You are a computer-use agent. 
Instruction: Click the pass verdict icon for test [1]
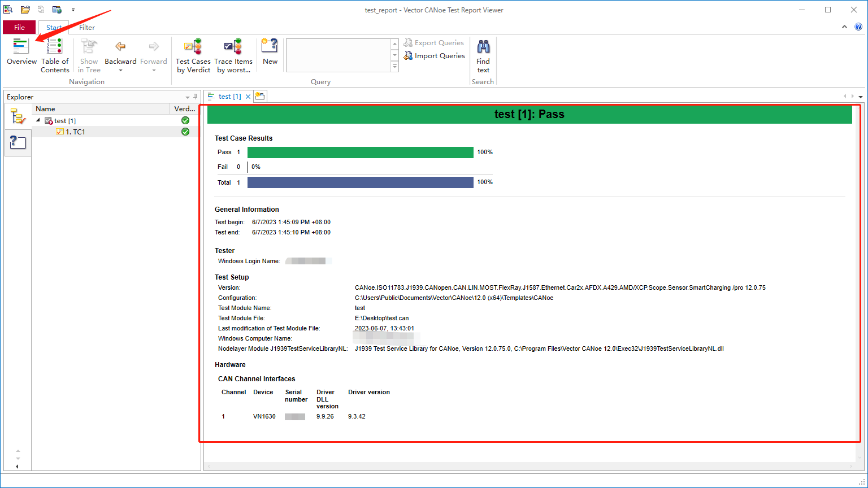pyautogui.click(x=185, y=120)
